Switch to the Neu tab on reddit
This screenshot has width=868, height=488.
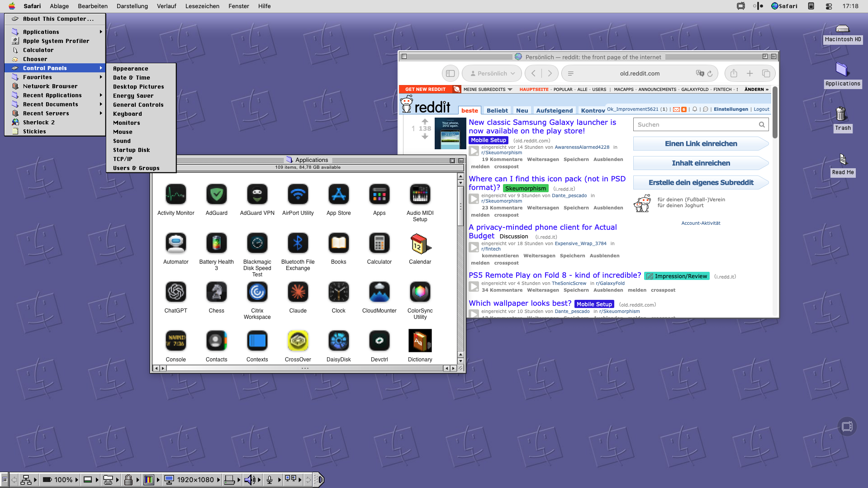[522, 110]
